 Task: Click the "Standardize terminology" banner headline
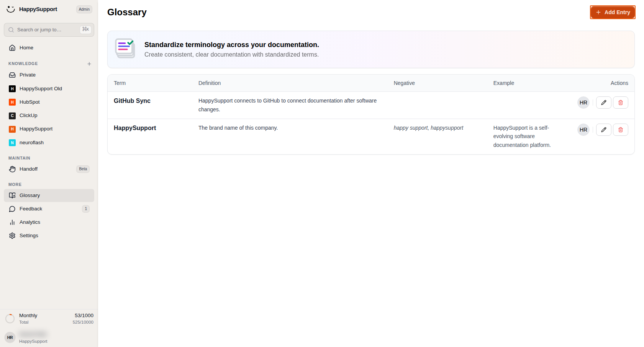(232, 45)
